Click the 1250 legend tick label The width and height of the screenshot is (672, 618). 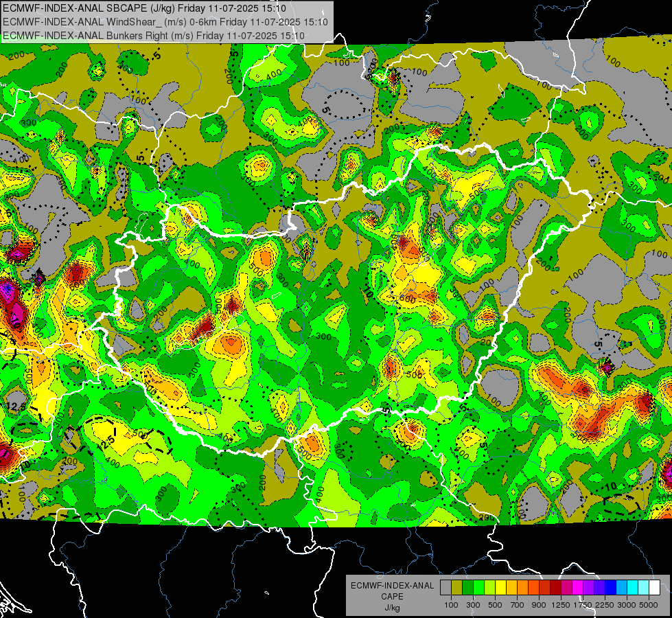coord(561,605)
